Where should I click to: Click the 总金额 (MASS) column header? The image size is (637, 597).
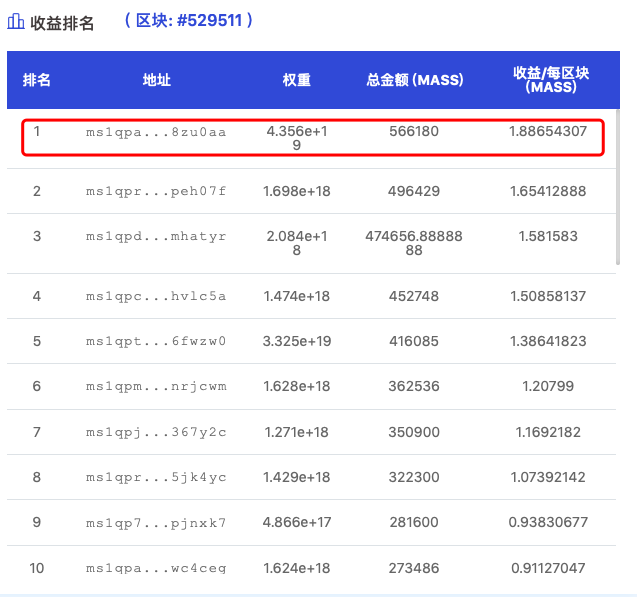[x=414, y=80]
